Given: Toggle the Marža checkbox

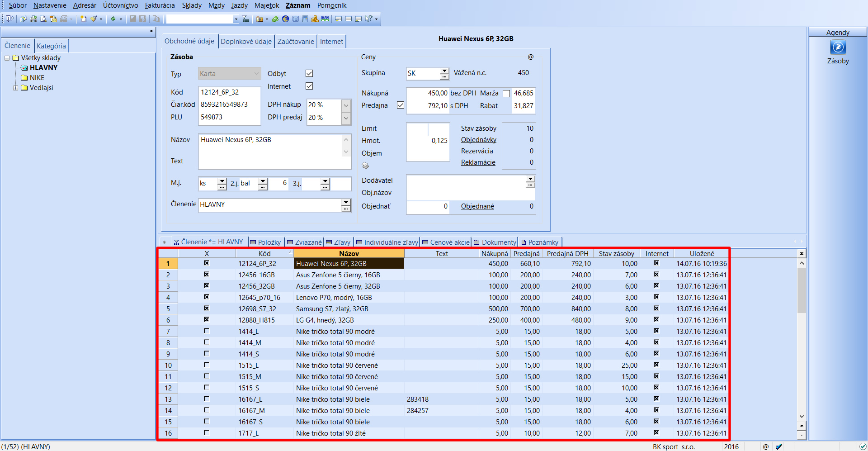Looking at the screenshot, I should tap(506, 94).
